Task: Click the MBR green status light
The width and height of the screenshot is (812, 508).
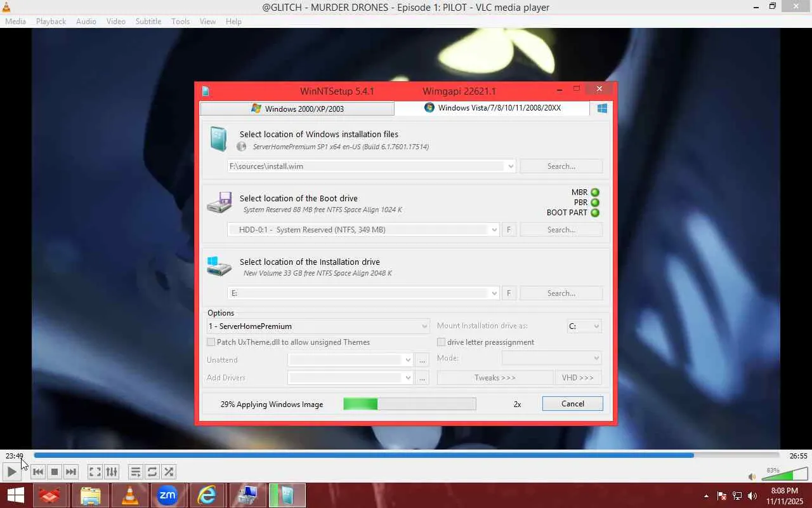Action: [595, 192]
